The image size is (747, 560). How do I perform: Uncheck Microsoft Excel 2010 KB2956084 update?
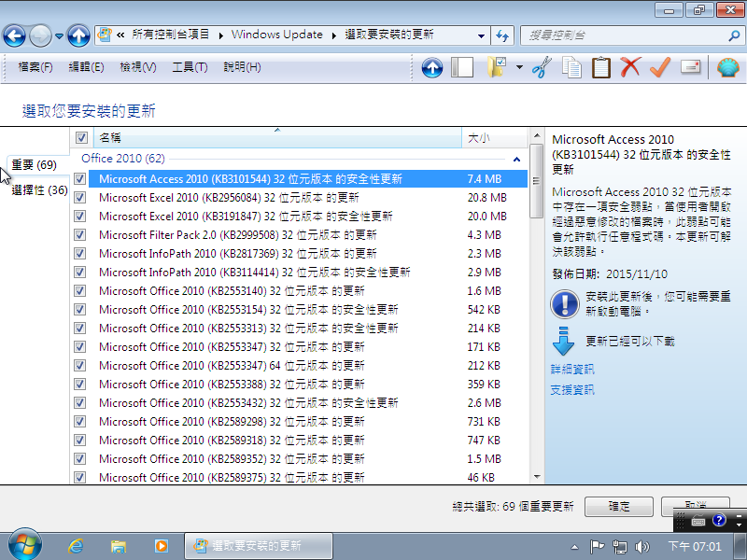[80, 198]
